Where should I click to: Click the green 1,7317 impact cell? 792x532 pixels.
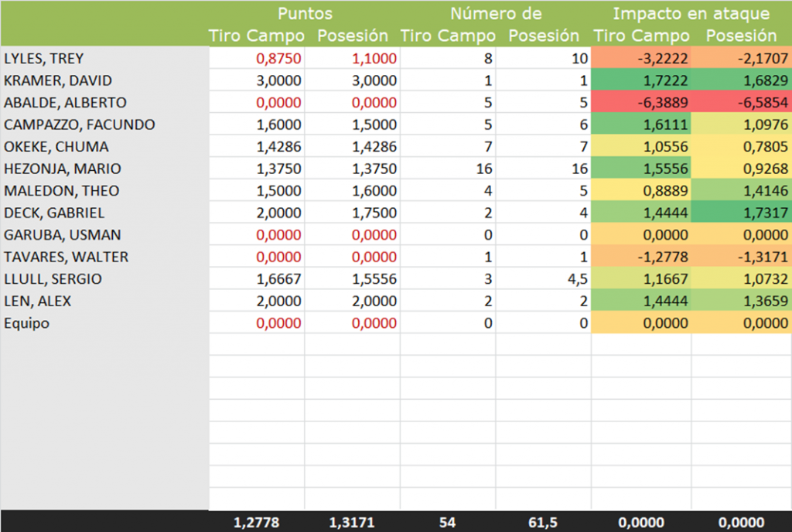coord(741,213)
